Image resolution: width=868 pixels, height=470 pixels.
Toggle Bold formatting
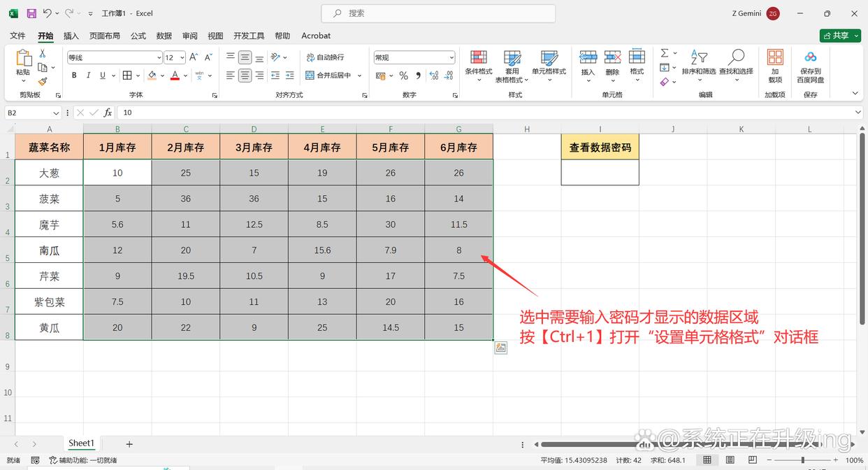74,76
